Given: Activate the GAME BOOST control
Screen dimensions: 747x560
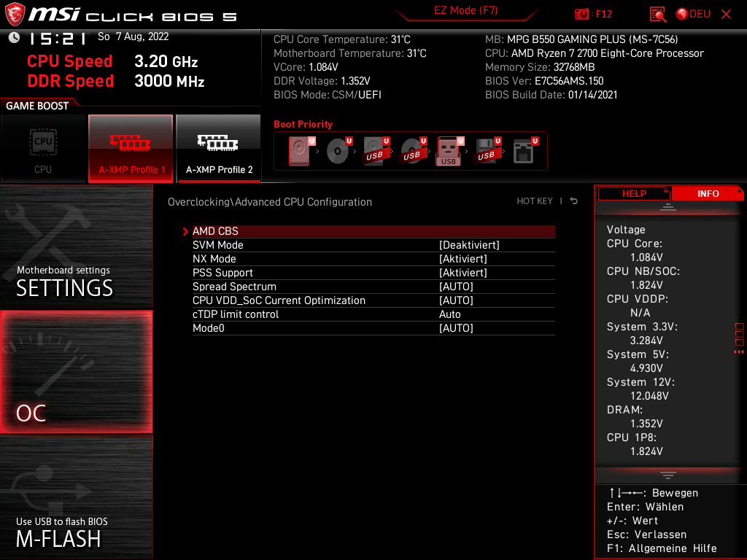Looking at the screenshot, I should [35, 105].
